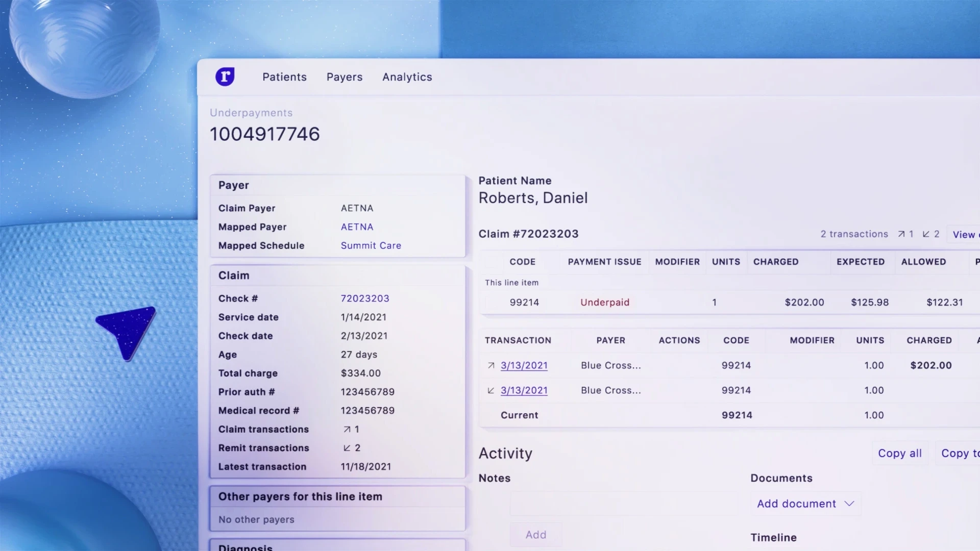Select the patient name Roberts, Daniel
Image resolution: width=980 pixels, height=551 pixels.
[x=533, y=198]
